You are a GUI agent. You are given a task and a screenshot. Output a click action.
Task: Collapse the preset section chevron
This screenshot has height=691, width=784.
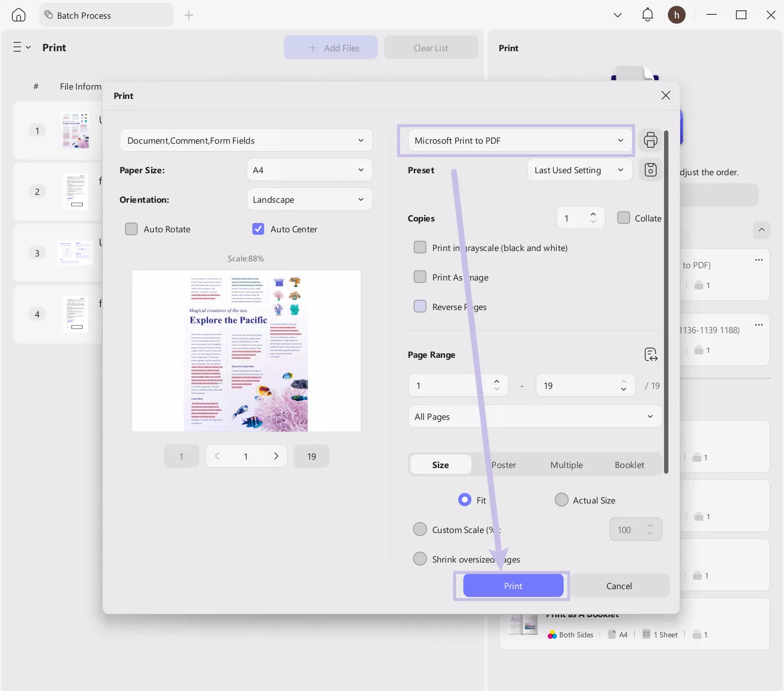click(762, 230)
